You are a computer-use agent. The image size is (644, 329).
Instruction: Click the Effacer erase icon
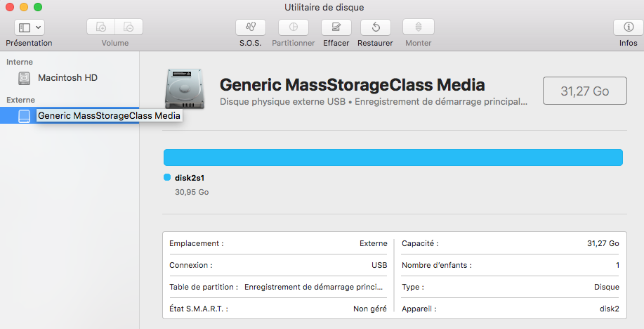336,27
